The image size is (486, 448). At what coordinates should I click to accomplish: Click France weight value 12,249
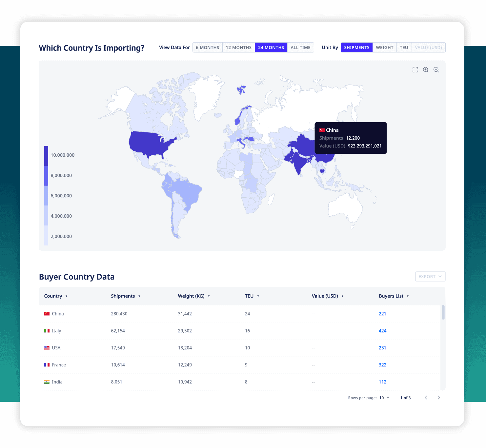[185, 365]
